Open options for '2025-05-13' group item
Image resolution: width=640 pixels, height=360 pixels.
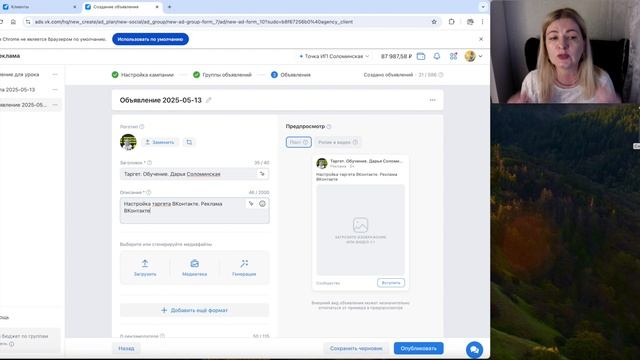pos(55,89)
